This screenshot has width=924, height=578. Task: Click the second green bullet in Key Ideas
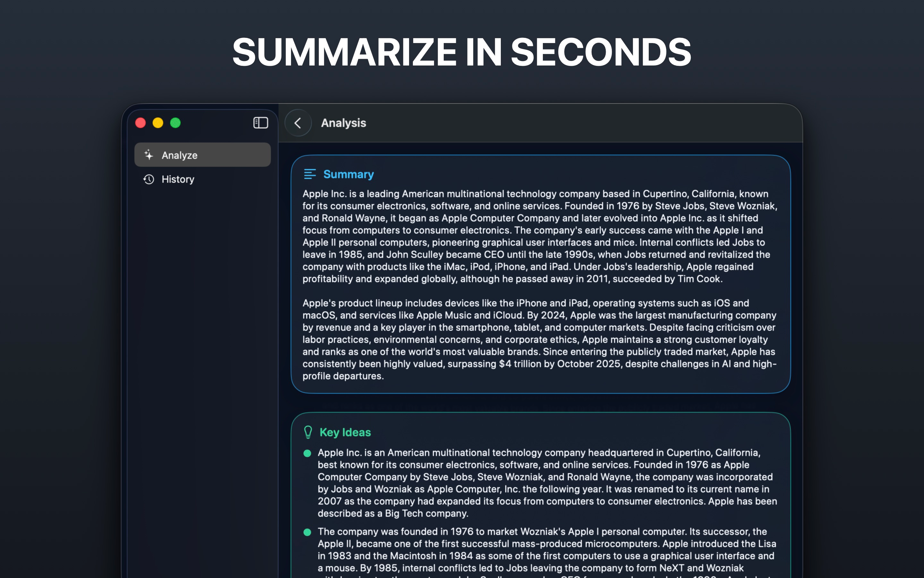307,532
